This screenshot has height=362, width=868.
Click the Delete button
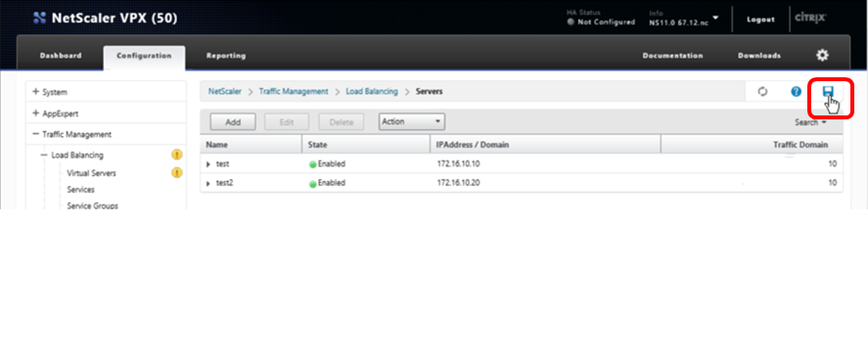[341, 122]
